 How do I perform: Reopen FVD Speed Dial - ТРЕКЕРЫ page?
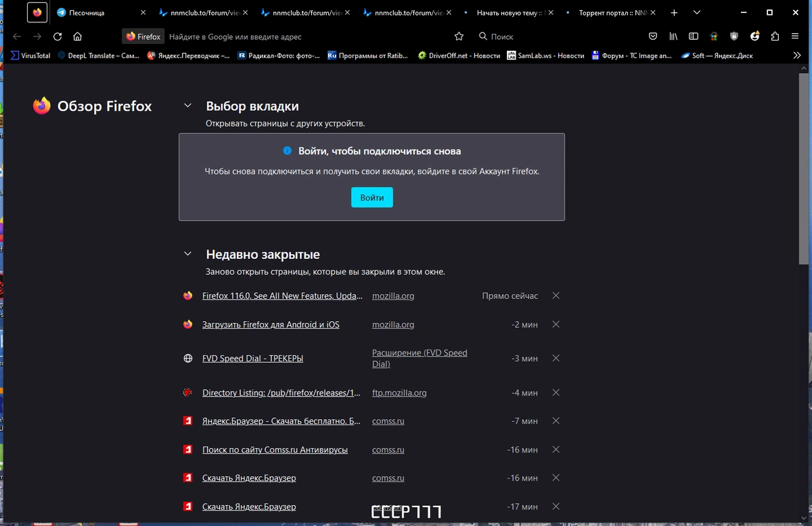tap(252, 358)
